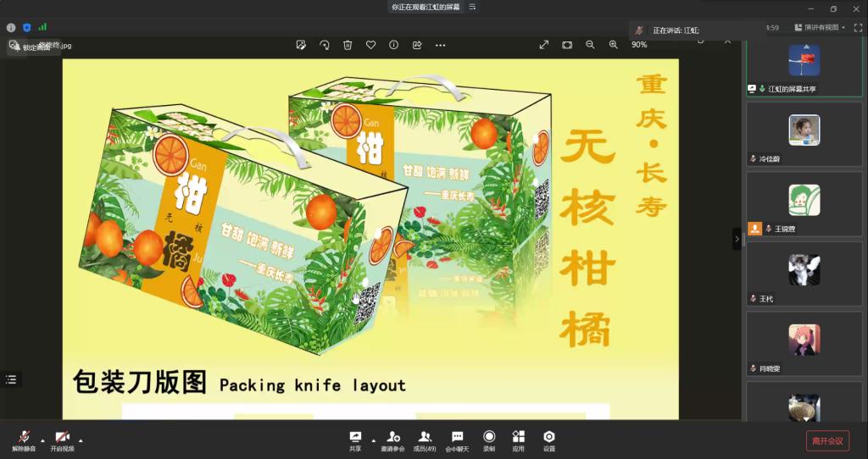Expand video options arrow beside camera
The height and width of the screenshot is (459, 868).
pos(81,440)
